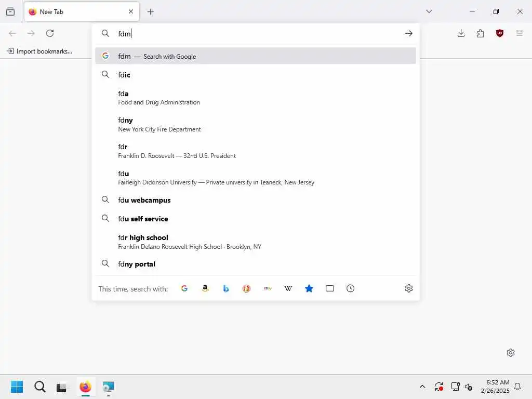This screenshot has width=532, height=399.
Task: Click the New Tab tab label
Action: pyautogui.click(x=51, y=12)
